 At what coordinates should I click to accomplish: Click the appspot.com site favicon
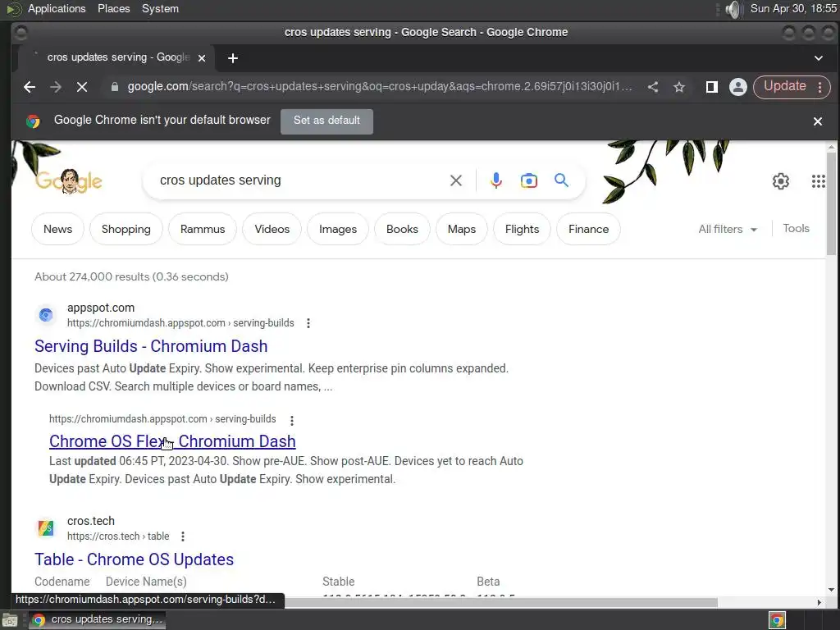click(x=46, y=315)
